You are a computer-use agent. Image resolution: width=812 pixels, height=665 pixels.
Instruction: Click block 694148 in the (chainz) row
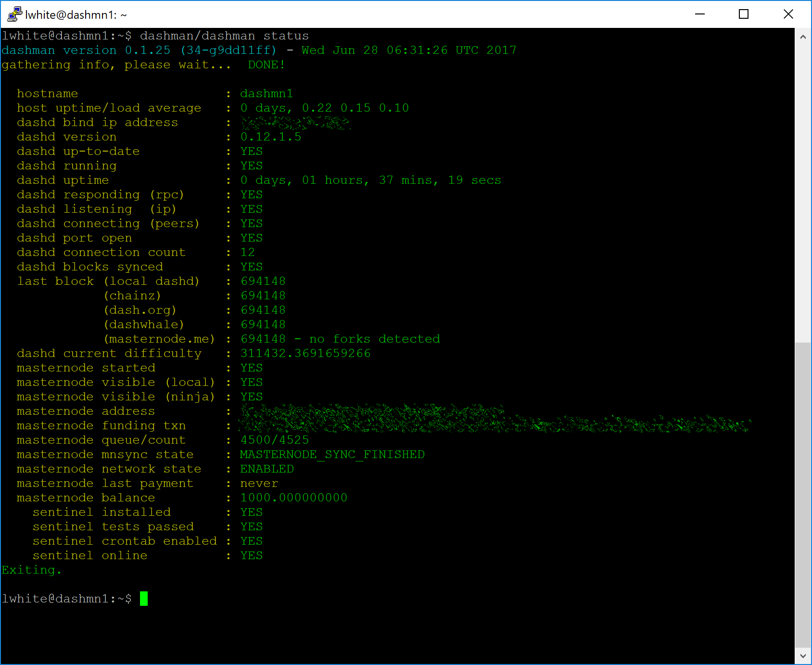(263, 296)
